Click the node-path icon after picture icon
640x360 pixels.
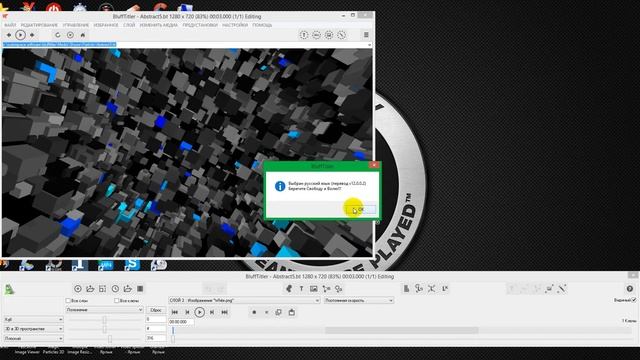(x=326, y=289)
